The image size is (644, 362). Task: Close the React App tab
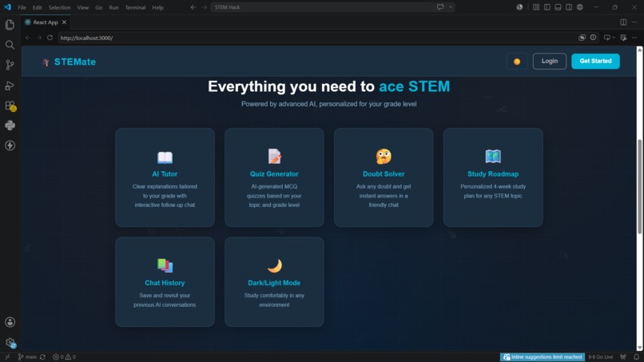(x=64, y=22)
